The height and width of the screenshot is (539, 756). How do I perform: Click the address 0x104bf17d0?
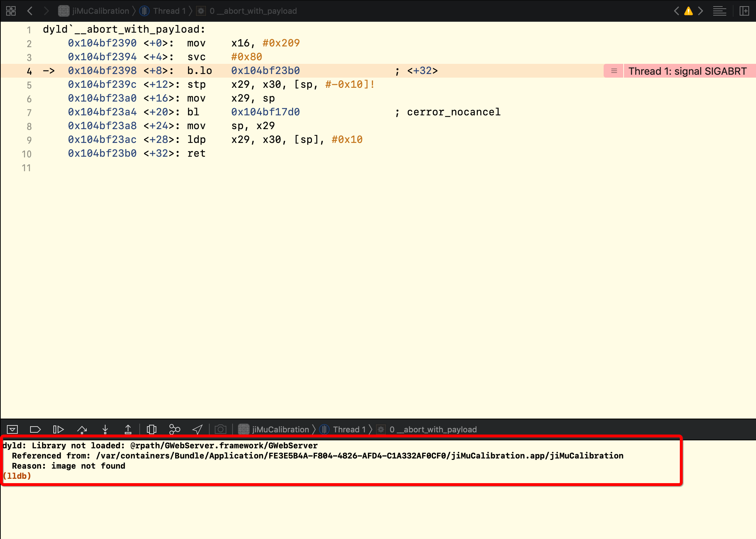pyautogui.click(x=266, y=112)
